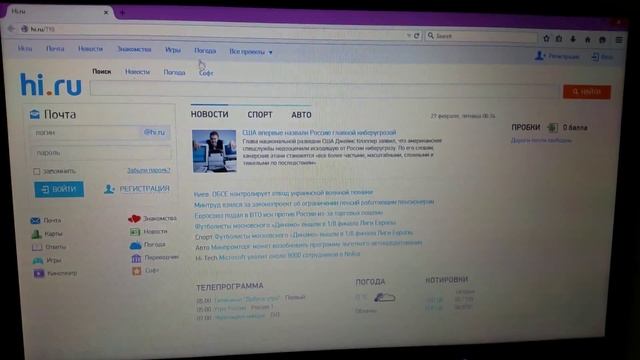Select the Софт tab above the search field
The width and height of the screenshot is (640, 360).
206,73
